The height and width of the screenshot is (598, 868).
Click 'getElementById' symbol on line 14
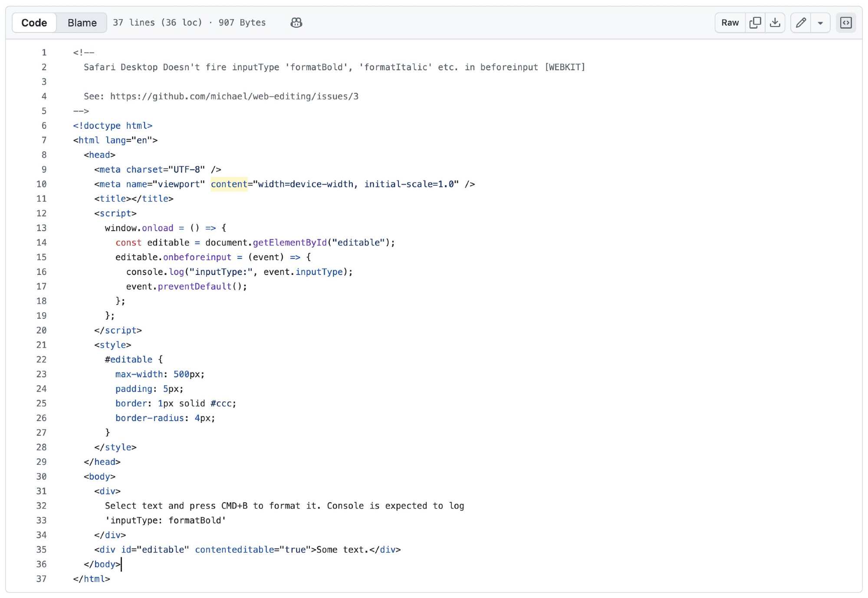(x=289, y=243)
